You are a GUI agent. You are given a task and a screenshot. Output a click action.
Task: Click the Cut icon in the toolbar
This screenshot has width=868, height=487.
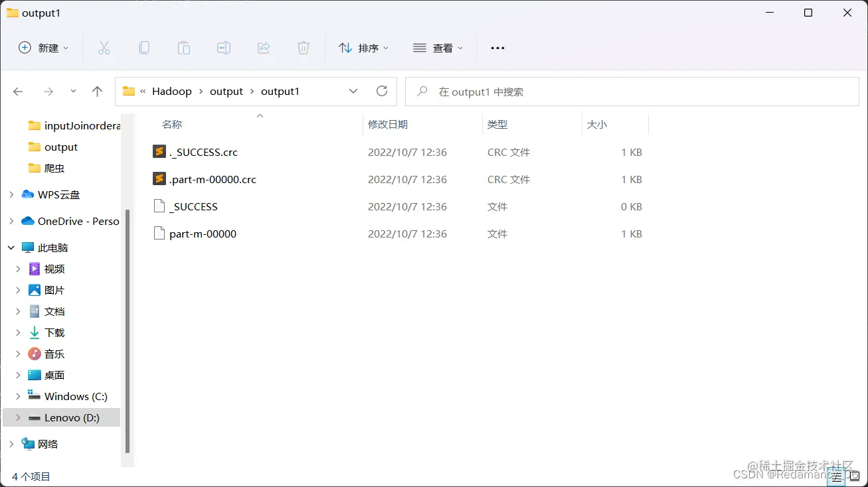tap(104, 47)
